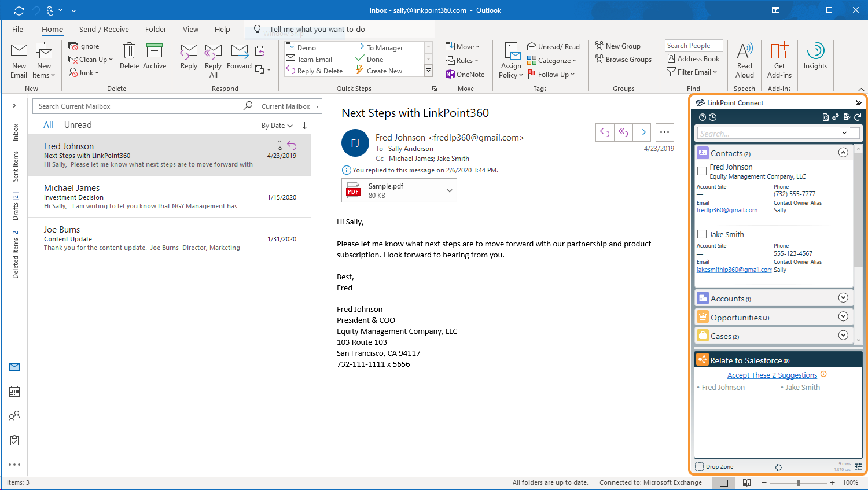
Task: Send email to OneNote
Action: click(x=465, y=75)
